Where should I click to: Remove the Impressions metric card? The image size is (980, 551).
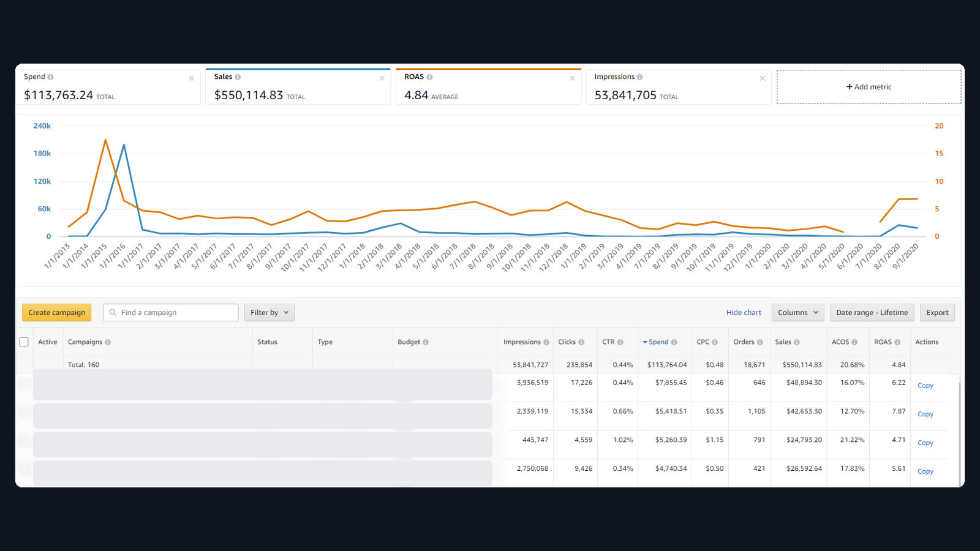point(763,78)
